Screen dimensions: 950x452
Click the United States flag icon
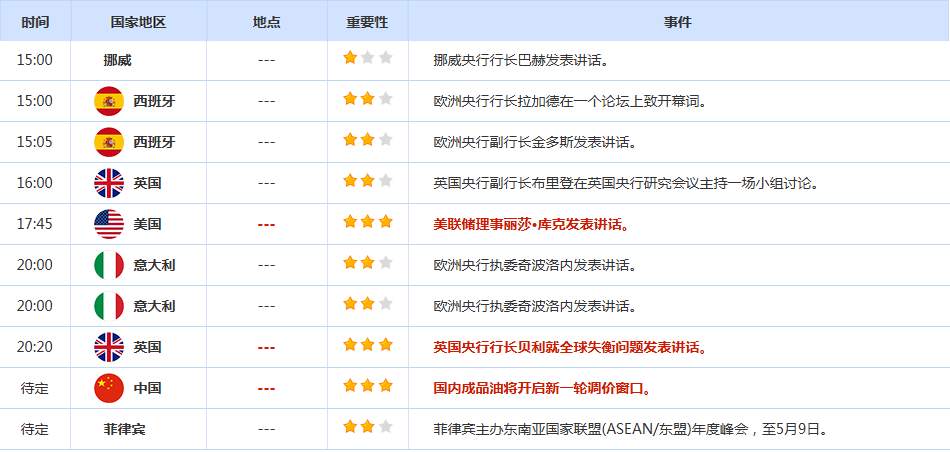pos(109,224)
